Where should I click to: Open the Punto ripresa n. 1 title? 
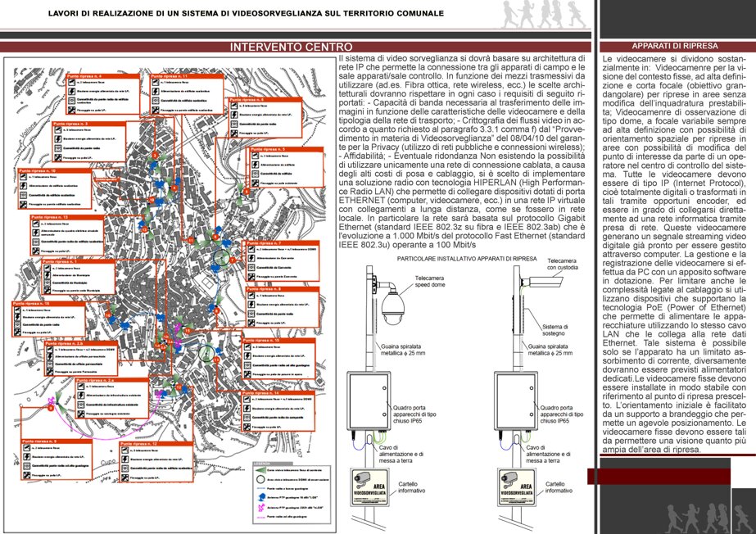click(x=61, y=262)
